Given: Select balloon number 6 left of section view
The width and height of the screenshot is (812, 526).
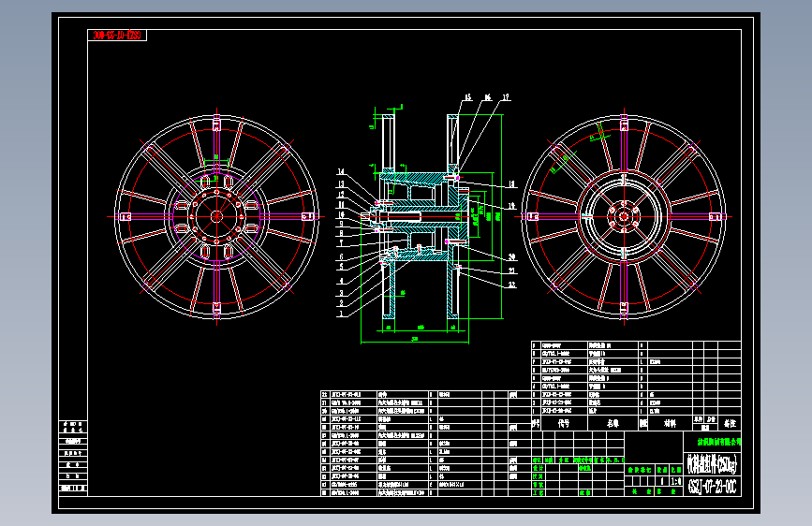Looking at the screenshot, I should 341,256.
